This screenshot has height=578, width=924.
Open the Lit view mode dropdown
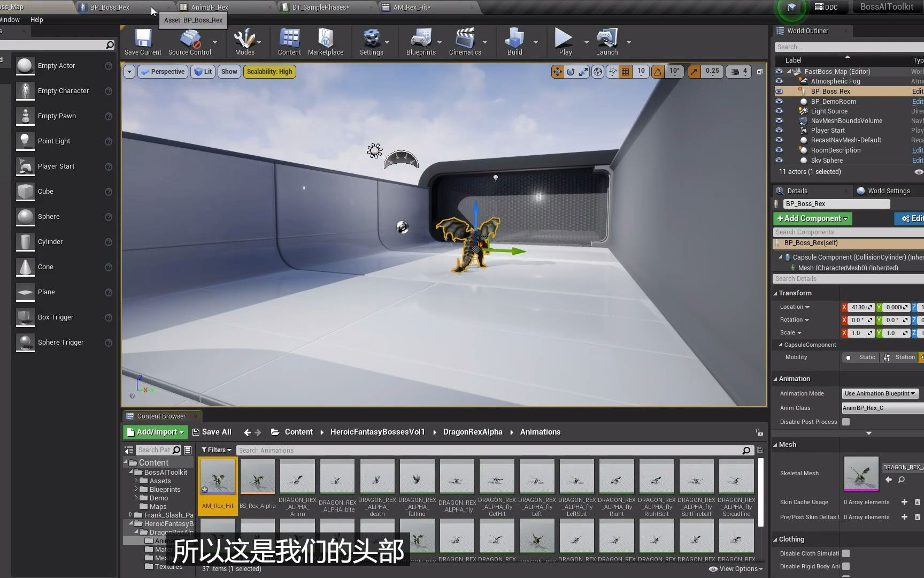(x=203, y=72)
